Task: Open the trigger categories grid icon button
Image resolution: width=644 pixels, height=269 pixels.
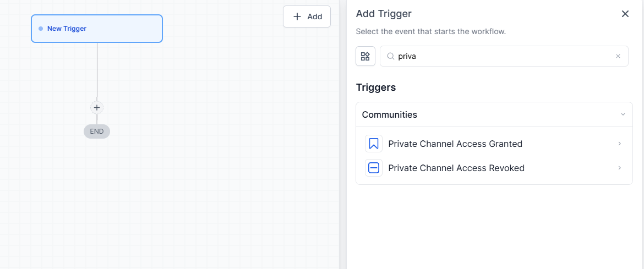Action: click(x=365, y=56)
